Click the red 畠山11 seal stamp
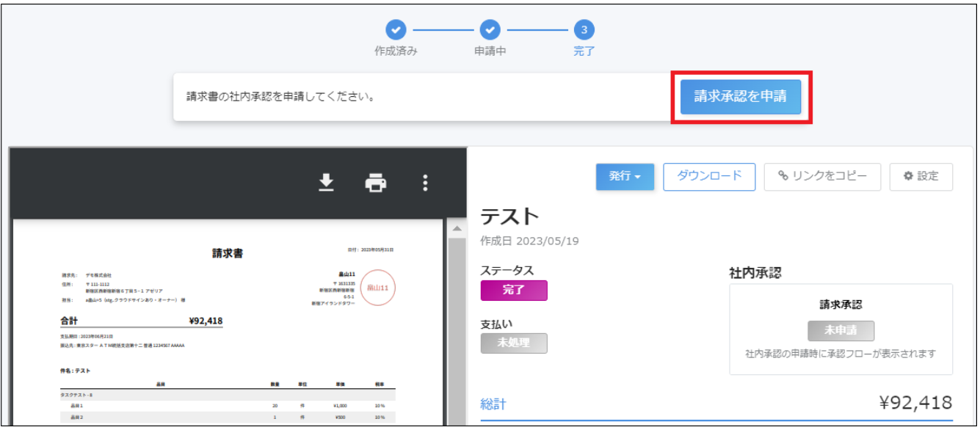This screenshot has height=430, width=980. point(378,287)
